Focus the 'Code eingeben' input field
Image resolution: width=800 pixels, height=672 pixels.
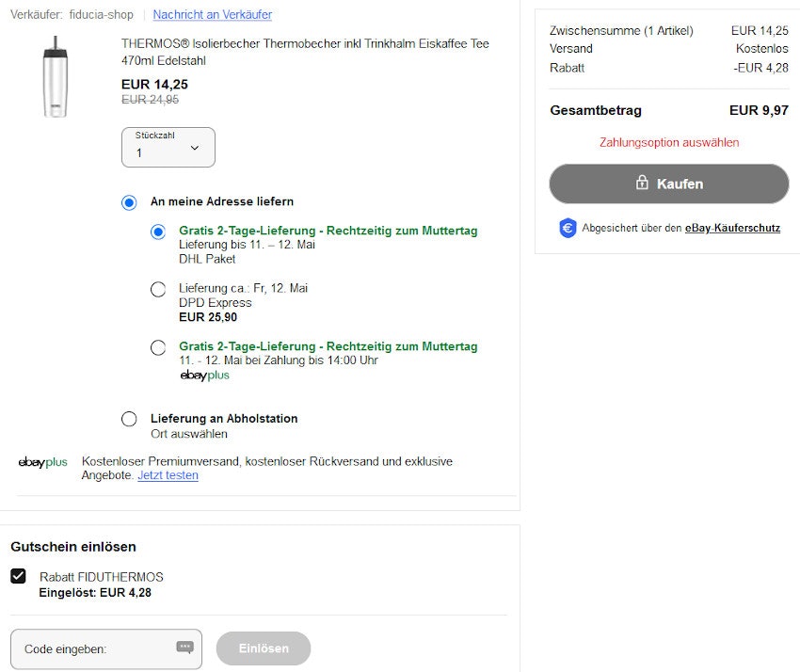[94, 648]
